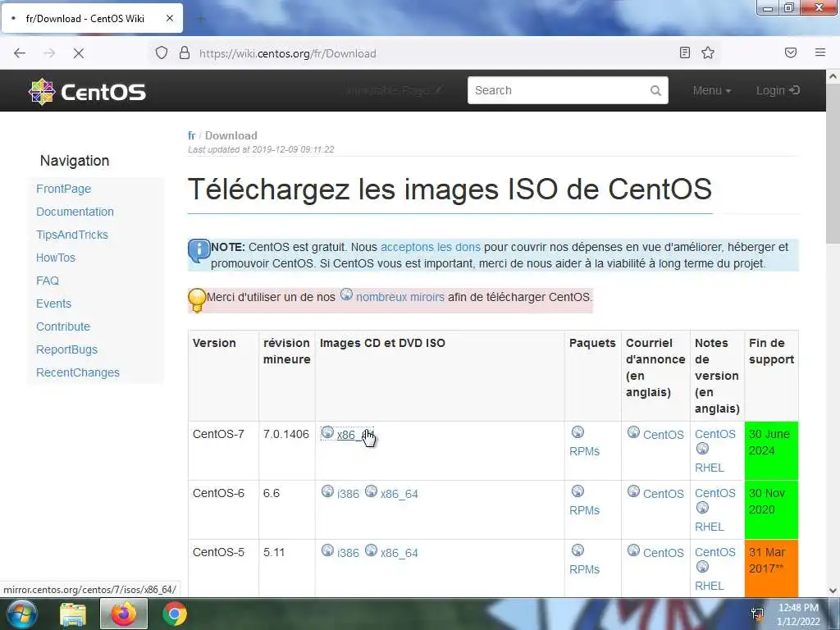The image size is (840, 630).
Task: Open x86_64 ISO link for CentOS-7
Action: coord(354,435)
